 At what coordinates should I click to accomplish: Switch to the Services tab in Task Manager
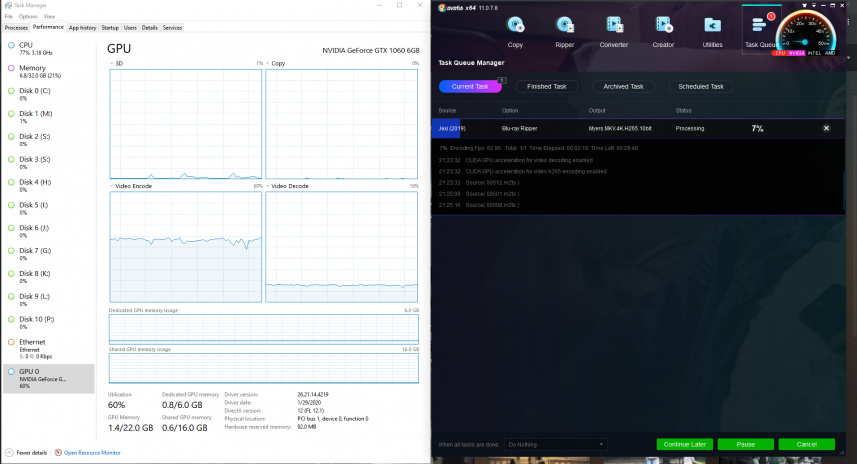[172, 28]
